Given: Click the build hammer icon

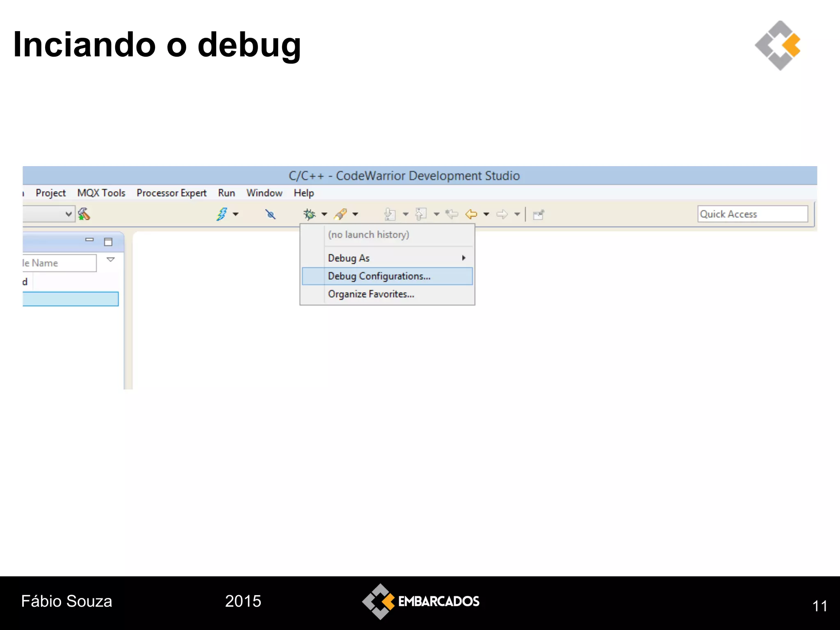Looking at the screenshot, I should tap(84, 214).
